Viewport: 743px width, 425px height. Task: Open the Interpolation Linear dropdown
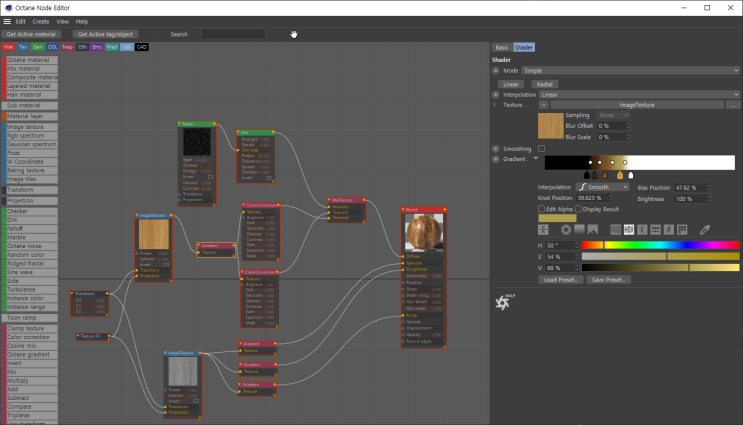click(639, 94)
